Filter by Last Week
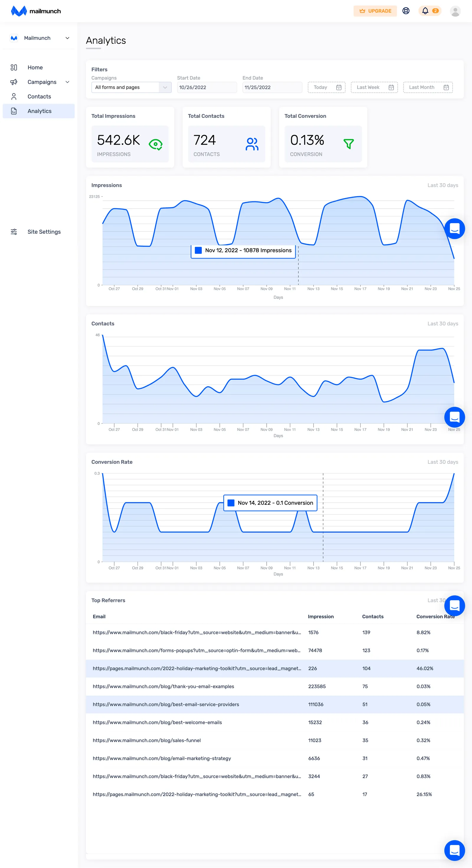This screenshot has width=472, height=868. point(374,87)
